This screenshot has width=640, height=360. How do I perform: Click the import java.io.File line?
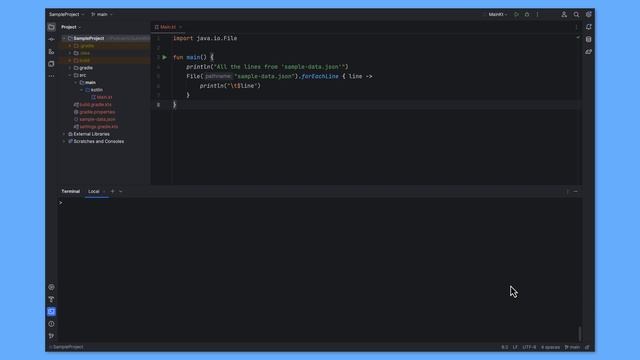(205, 38)
